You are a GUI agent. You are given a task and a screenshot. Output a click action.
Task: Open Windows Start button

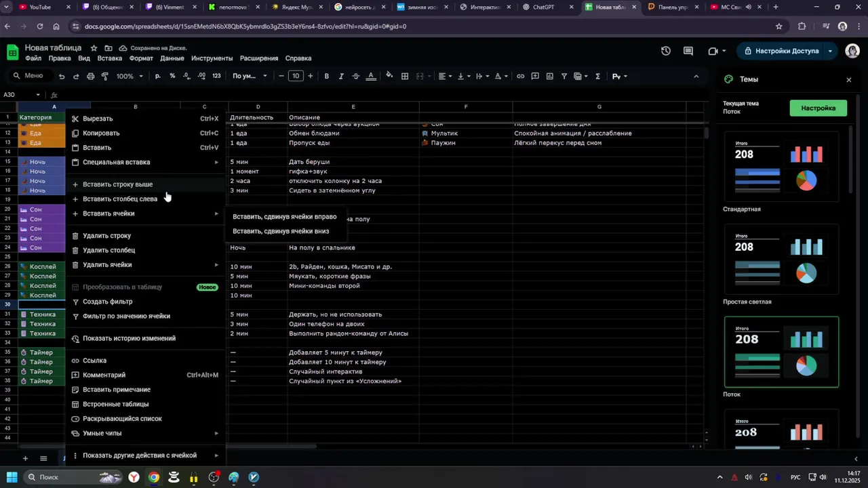click(12, 477)
